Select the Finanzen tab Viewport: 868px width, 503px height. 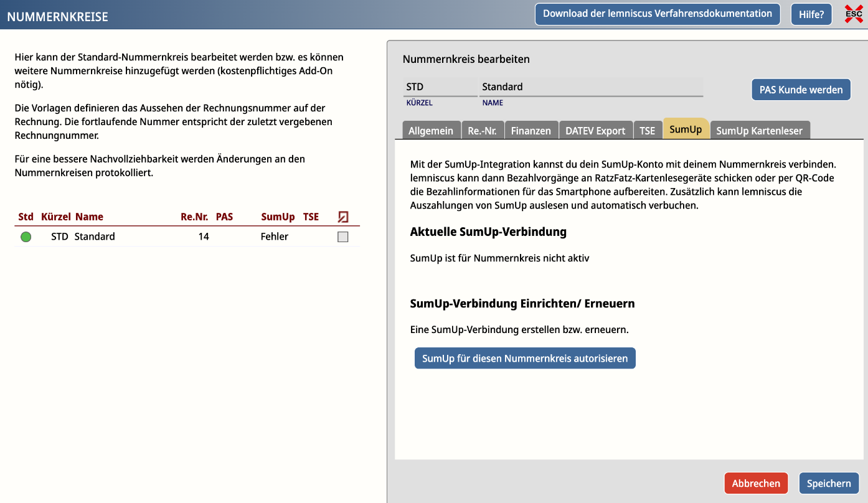(x=531, y=130)
